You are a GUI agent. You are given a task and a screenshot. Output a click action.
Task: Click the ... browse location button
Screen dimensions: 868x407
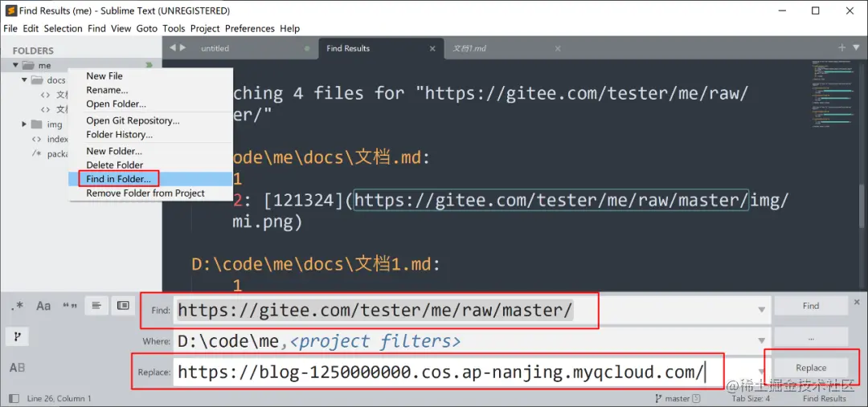click(810, 337)
